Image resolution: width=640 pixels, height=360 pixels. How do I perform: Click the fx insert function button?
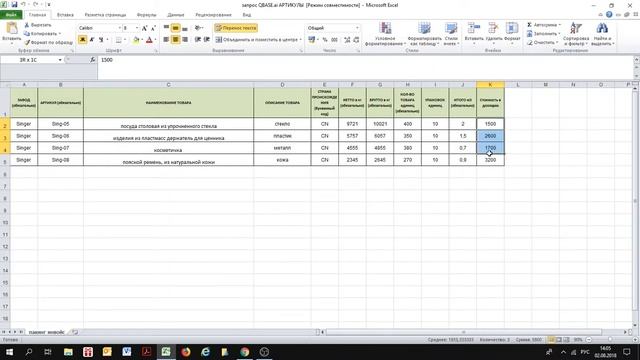click(x=92, y=60)
